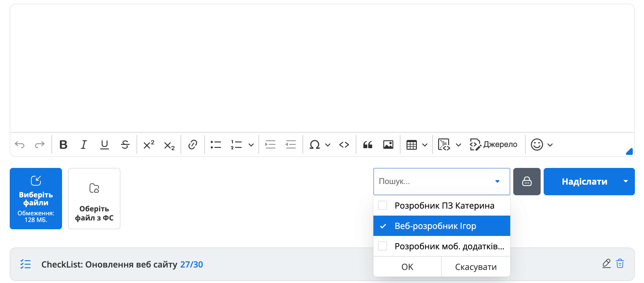644x283 pixels.
Task: Uncheck Веб-розробник Ігор option
Action: coord(383,226)
